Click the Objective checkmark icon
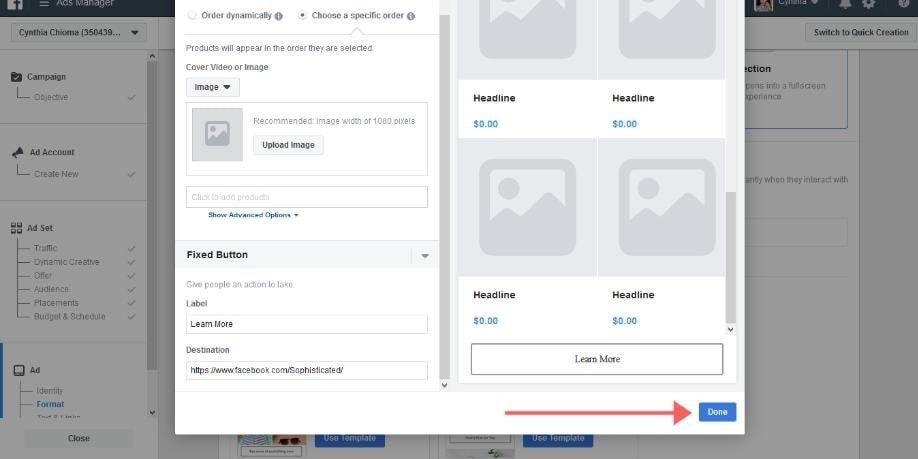The height and width of the screenshot is (459, 918). 132,97
